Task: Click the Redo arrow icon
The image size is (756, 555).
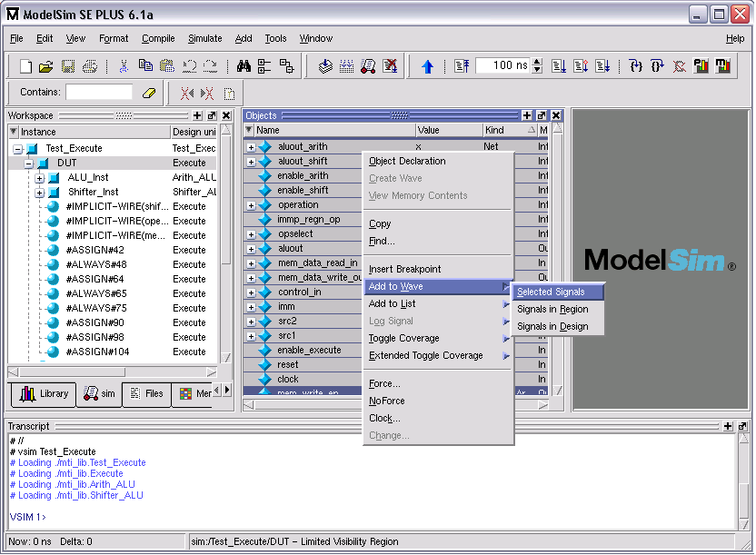Action: click(x=210, y=66)
